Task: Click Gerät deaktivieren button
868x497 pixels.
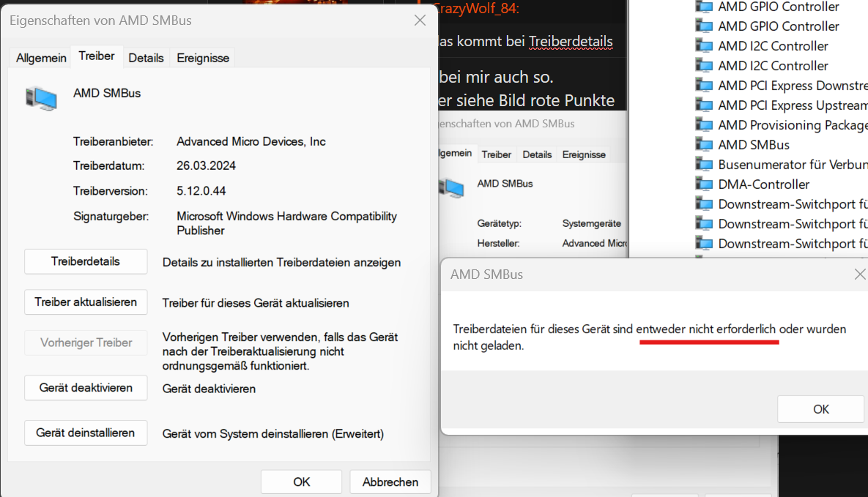Action: [86, 388]
